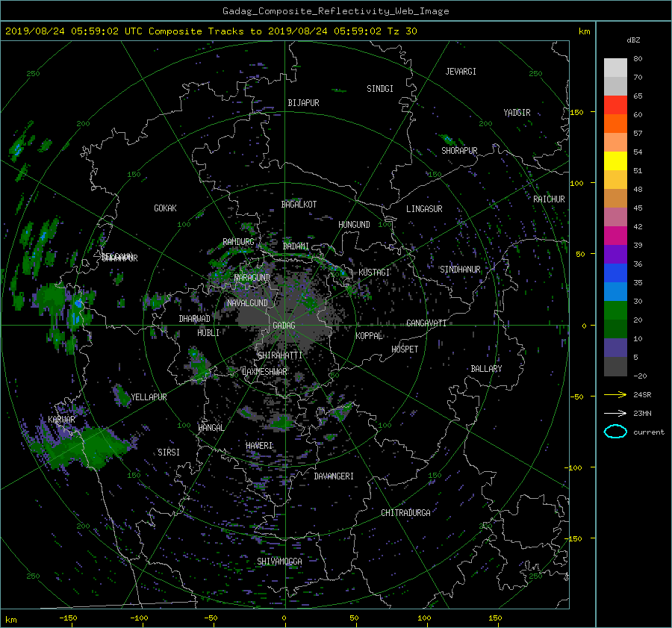Click the HUNGUND city label

(354, 225)
